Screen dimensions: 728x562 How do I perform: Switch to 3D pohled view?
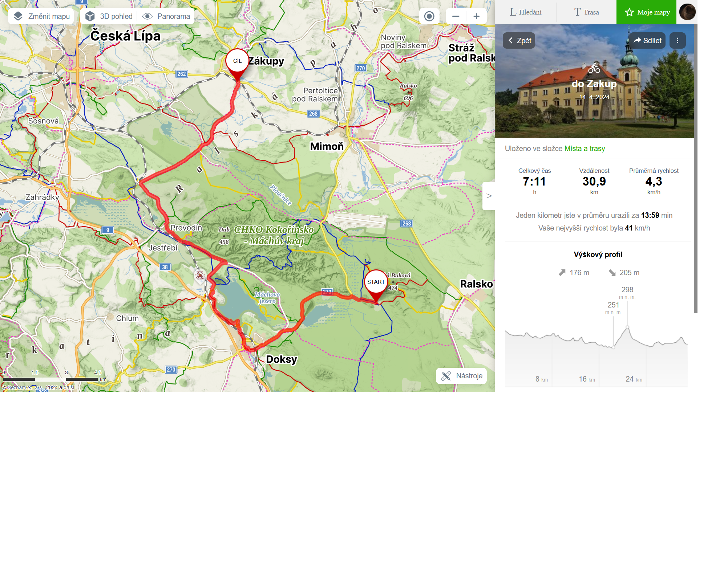109,16
